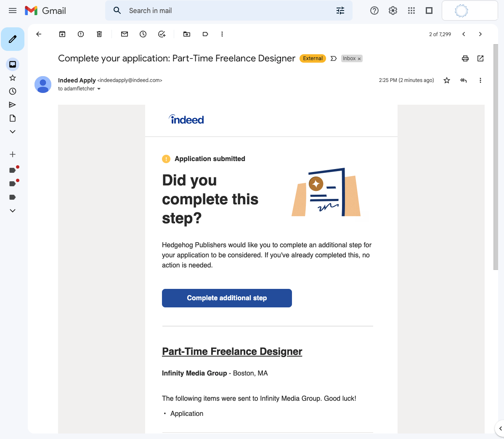The width and height of the screenshot is (504, 439).
Task: Click the search magnifier icon
Action: click(117, 11)
